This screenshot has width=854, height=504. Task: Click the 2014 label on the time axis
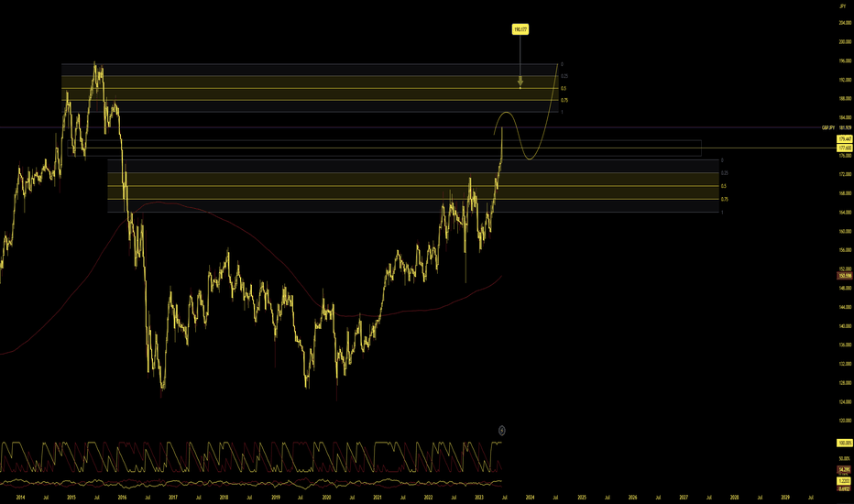coord(21,497)
